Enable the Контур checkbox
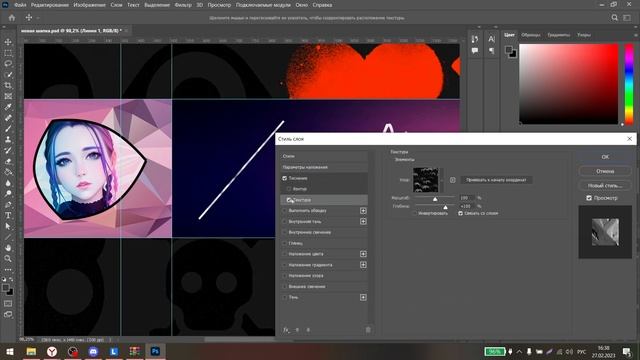640x360 pixels. [289, 189]
